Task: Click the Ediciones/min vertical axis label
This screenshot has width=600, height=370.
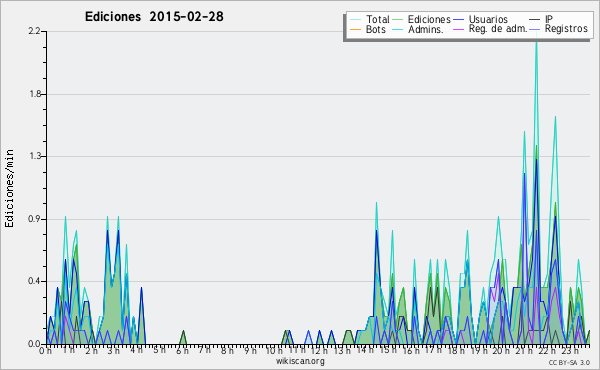Action: click(x=9, y=188)
